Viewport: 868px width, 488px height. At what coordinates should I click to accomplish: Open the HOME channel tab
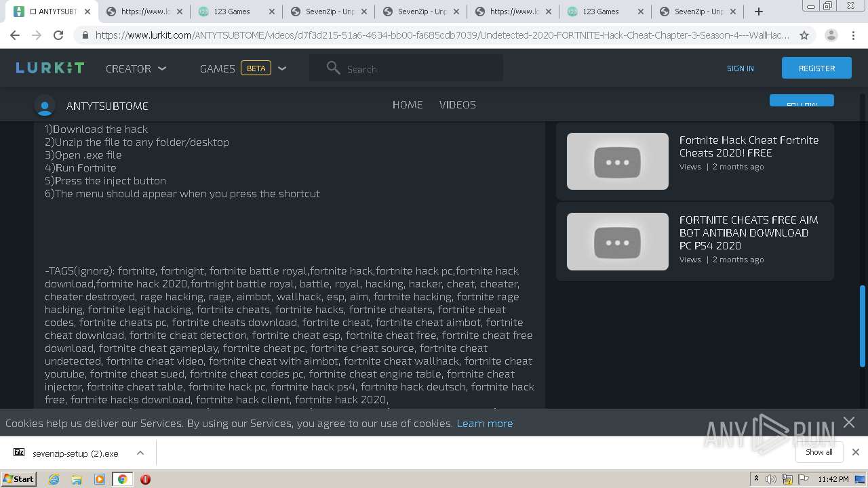408,104
